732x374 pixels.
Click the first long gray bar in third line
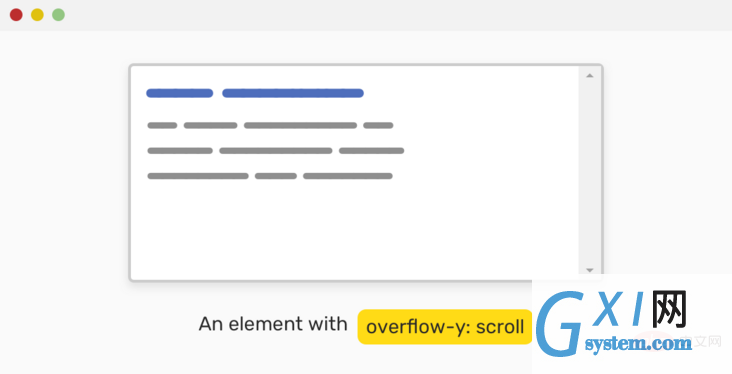tap(198, 176)
